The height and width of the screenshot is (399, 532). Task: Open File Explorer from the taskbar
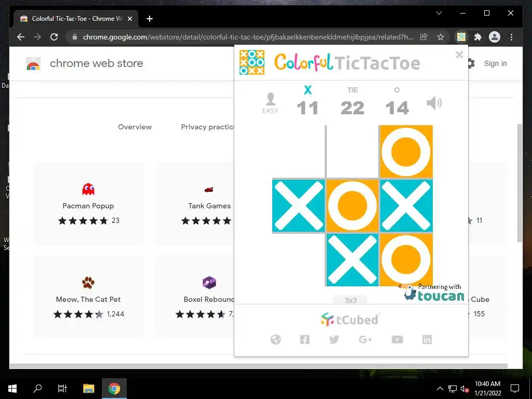(x=88, y=389)
